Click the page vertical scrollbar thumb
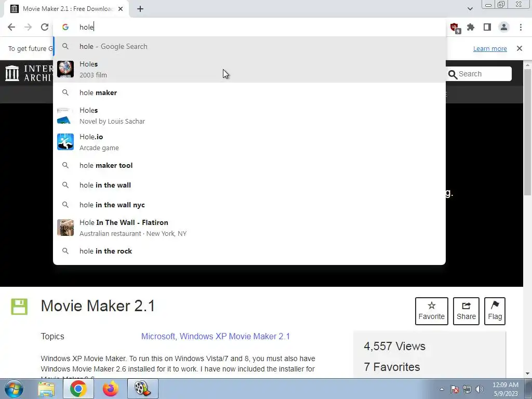Image resolution: width=532 pixels, height=399 pixels. (x=527, y=132)
